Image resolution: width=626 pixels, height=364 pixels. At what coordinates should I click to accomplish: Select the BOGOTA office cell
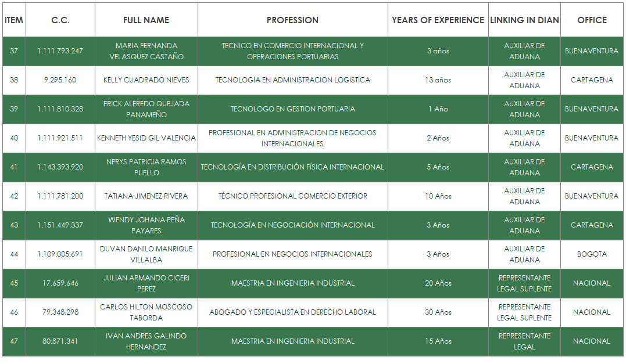(x=592, y=254)
